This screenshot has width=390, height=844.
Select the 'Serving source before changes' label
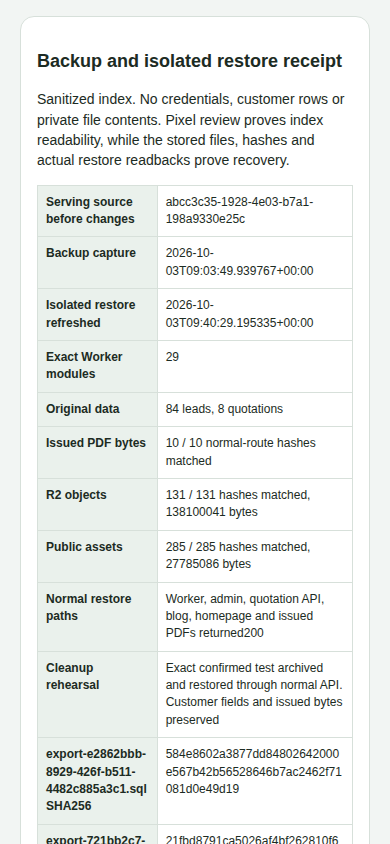pyautogui.click(x=90, y=210)
